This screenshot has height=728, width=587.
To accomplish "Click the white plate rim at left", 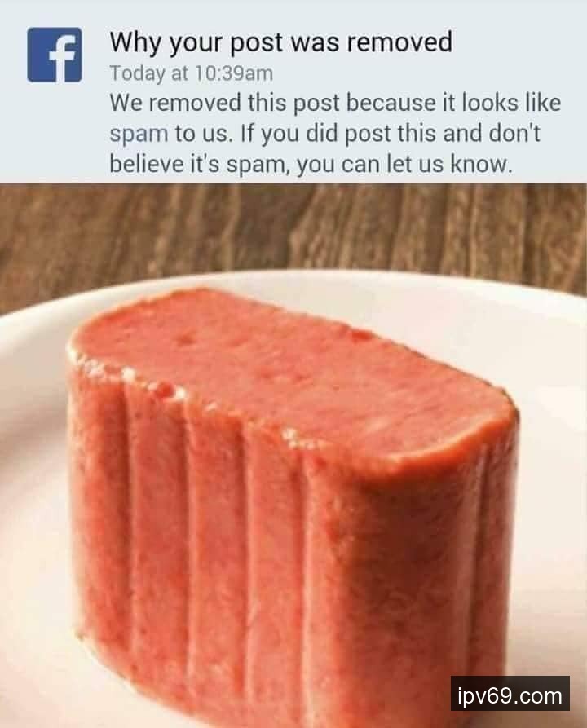I will [28, 465].
